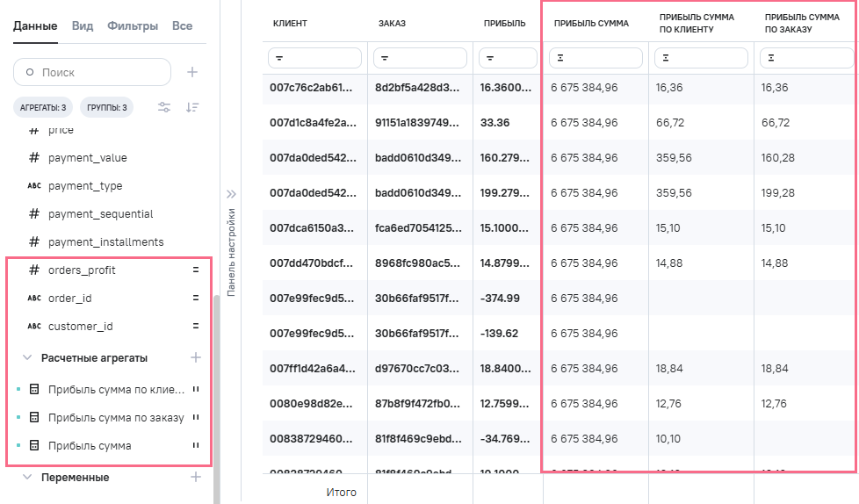Click the drag handle beside orders_profit
Image resolution: width=859 pixels, height=504 pixels.
pos(196,270)
